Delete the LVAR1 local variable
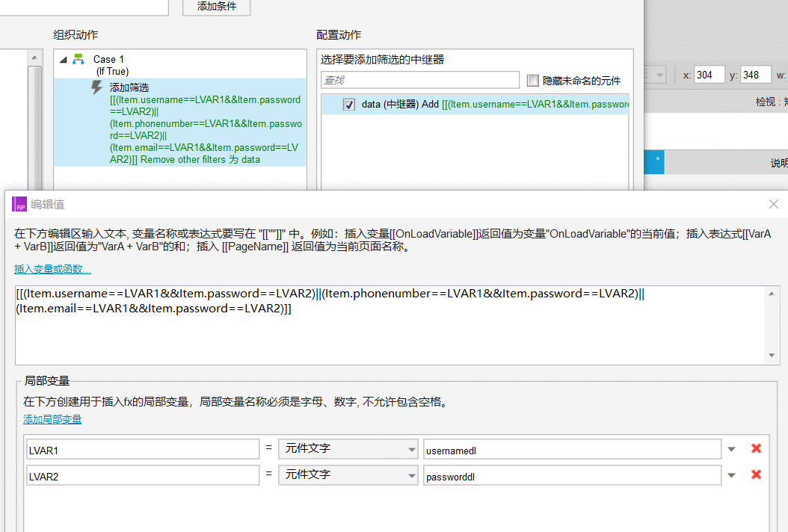This screenshot has width=788, height=532. click(x=756, y=448)
